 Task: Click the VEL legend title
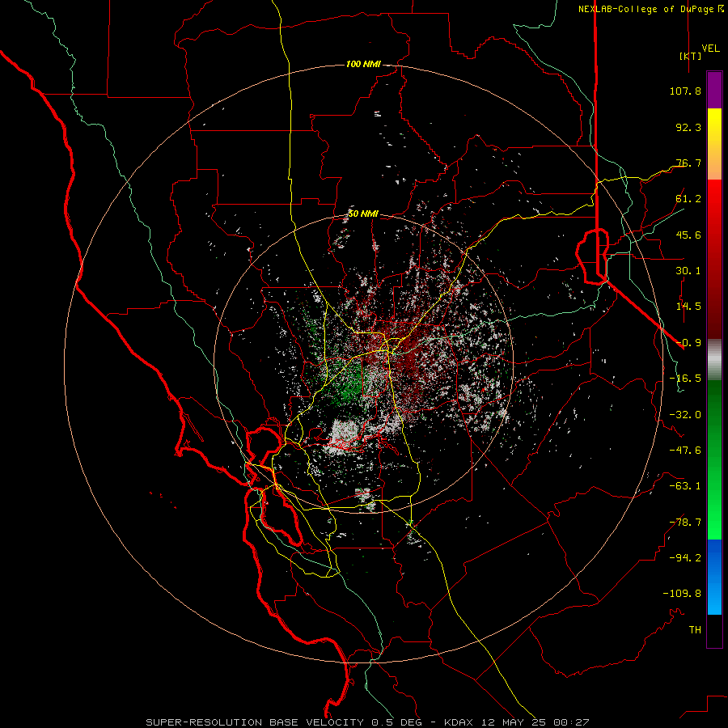pyautogui.click(x=711, y=49)
